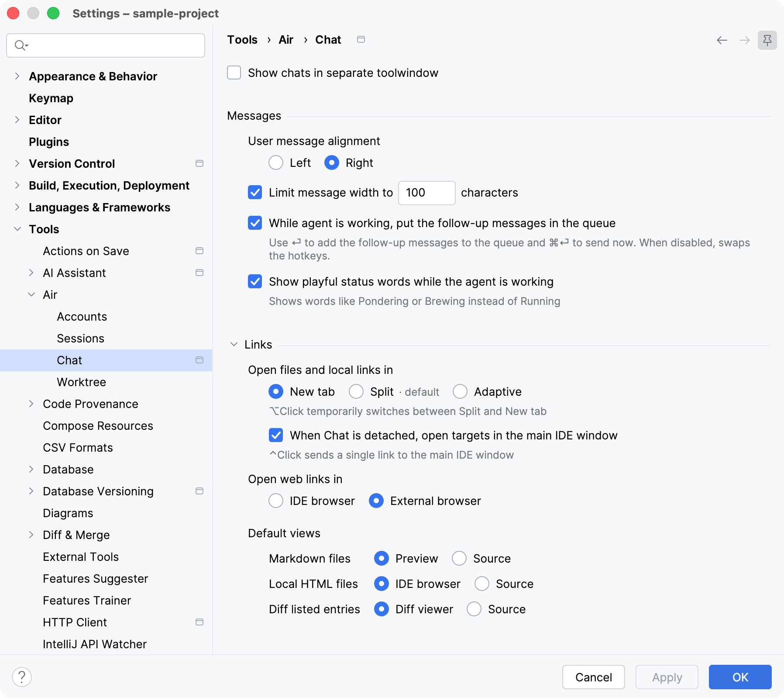Select Split option for opening files
This screenshot has height=698, width=784.
356,391
